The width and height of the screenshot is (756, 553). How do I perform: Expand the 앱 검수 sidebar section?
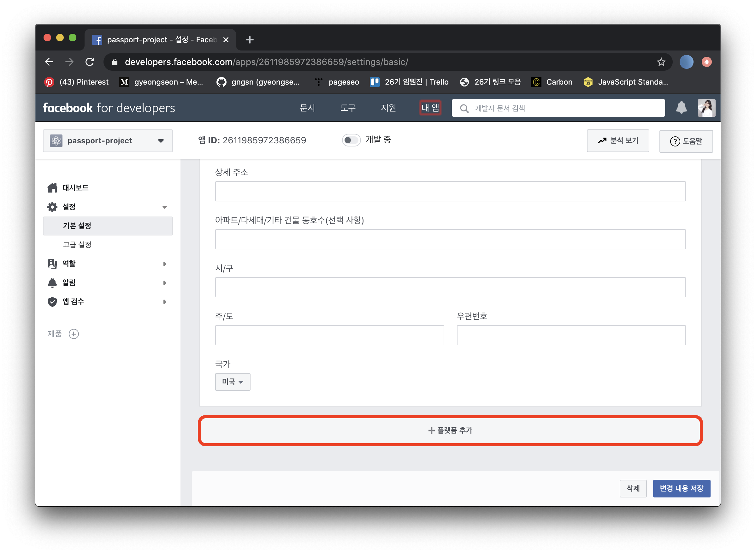click(x=164, y=302)
